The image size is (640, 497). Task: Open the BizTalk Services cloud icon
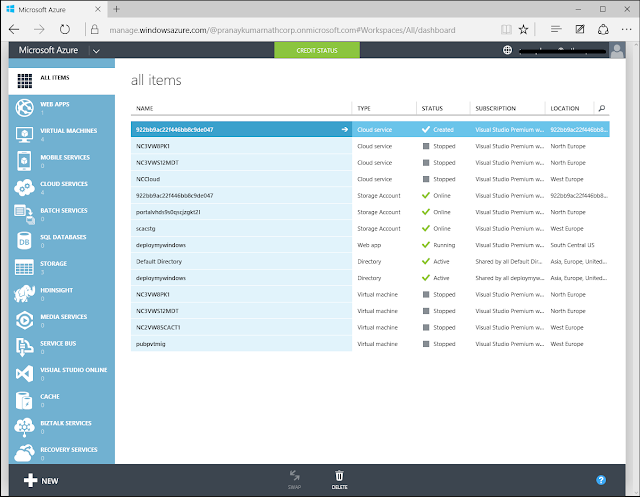pyautogui.click(x=24, y=427)
